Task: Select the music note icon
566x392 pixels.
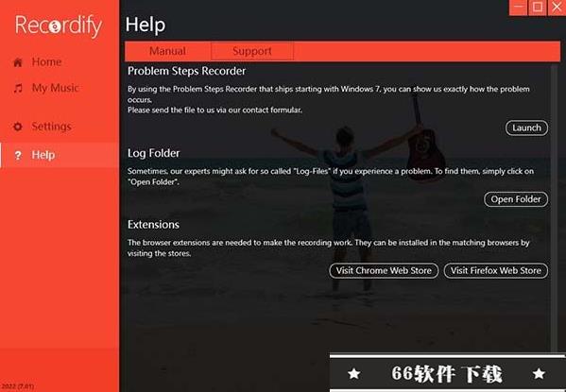Action: tap(18, 88)
